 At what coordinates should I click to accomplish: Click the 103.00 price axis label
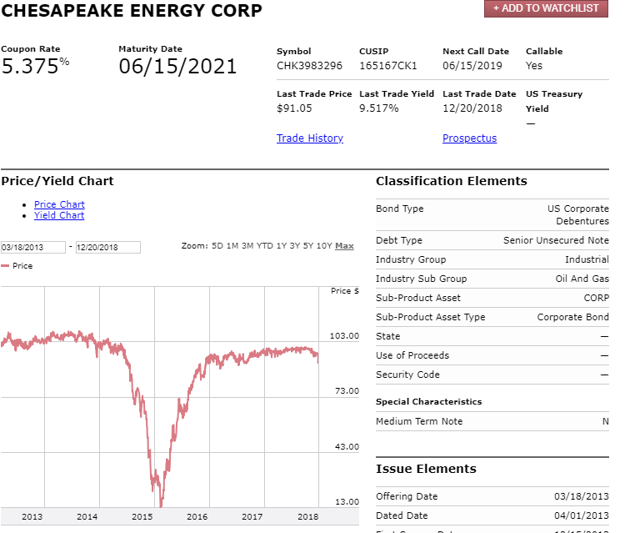344,336
